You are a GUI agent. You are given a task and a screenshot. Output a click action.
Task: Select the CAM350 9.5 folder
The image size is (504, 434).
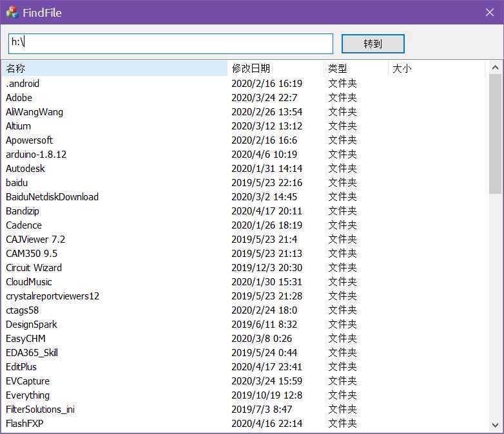coord(32,254)
